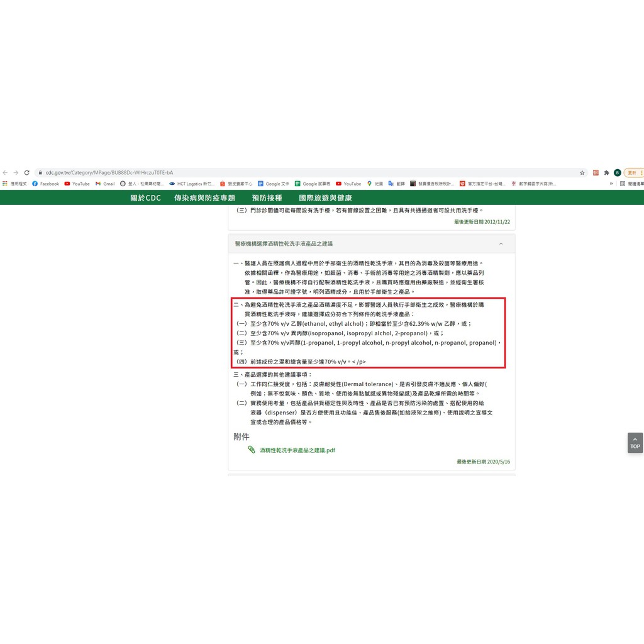644x644 pixels.
Task: Click the TOP back-to-top button
Action: pyautogui.click(x=635, y=443)
